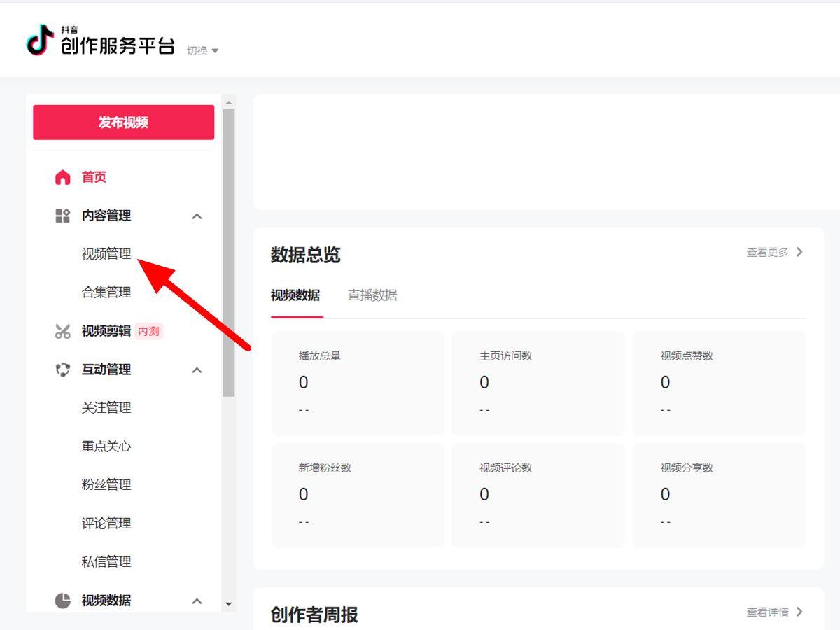Collapse the 互动管理 section chevron
840x630 pixels.
[197, 370]
